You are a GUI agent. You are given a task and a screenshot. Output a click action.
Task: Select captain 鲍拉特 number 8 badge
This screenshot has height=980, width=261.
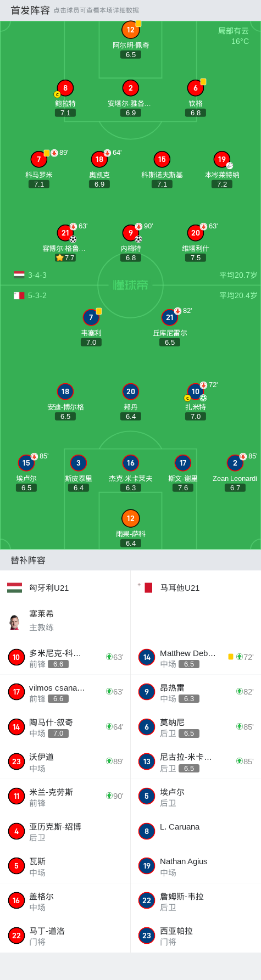point(65,88)
